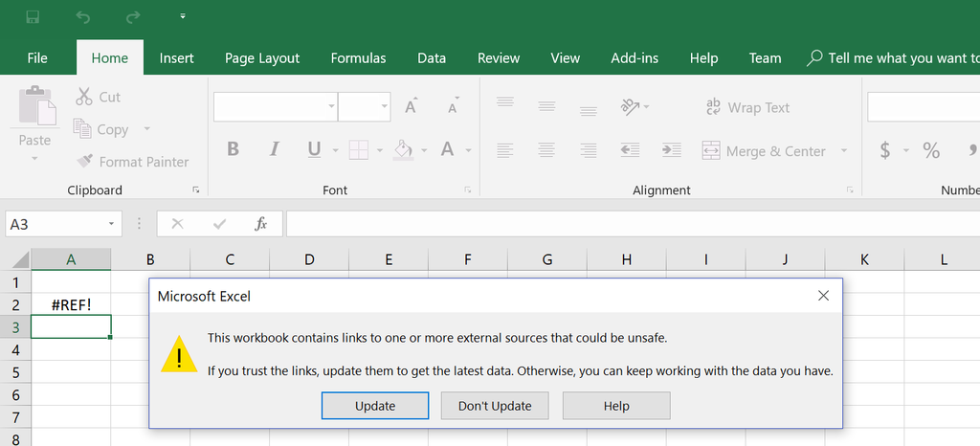980x446 pixels.
Task: Click the Percent Style icon
Action: click(x=931, y=150)
